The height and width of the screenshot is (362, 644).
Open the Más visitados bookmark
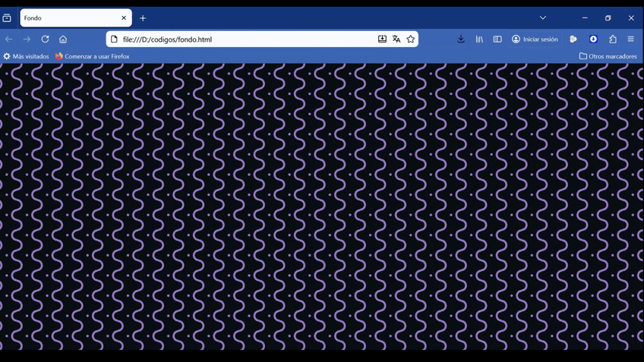(x=27, y=57)
